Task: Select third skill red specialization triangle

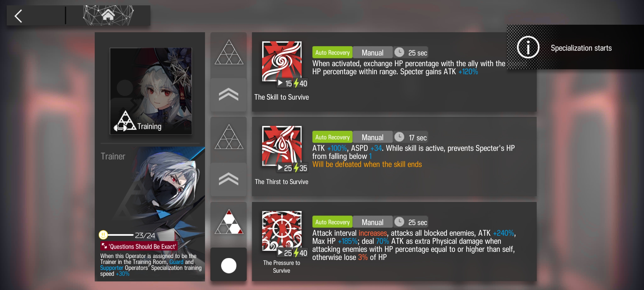Action: (x=229, y=222)
